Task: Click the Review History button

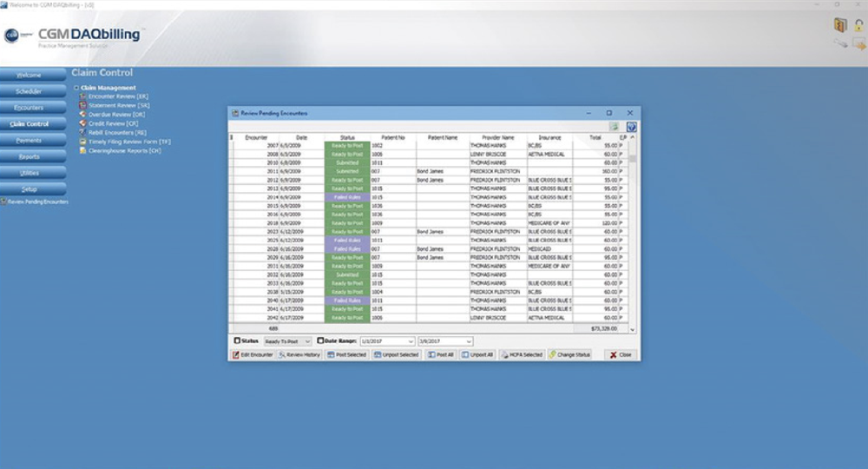Action: 299,354
